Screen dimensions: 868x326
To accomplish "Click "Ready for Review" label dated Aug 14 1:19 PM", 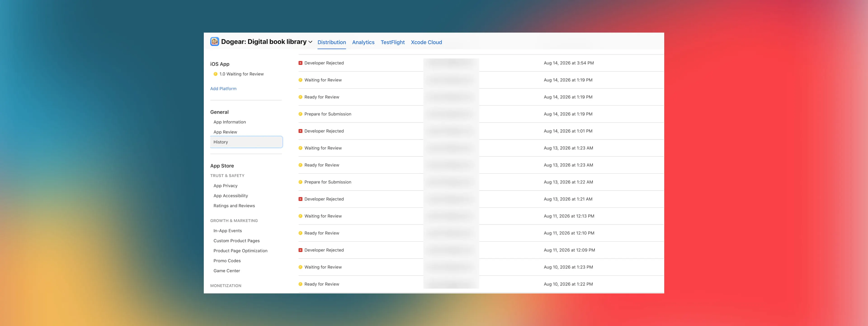I will (322, 97).
